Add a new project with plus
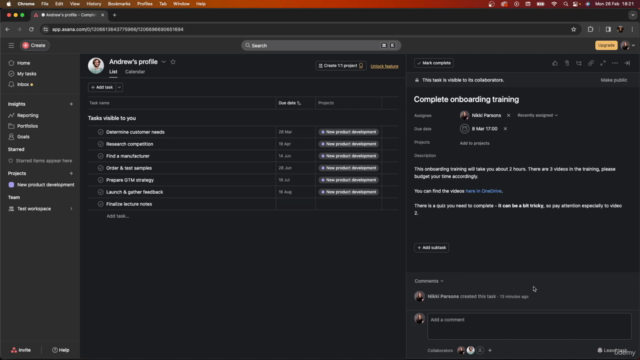 [x=71, y=173]
